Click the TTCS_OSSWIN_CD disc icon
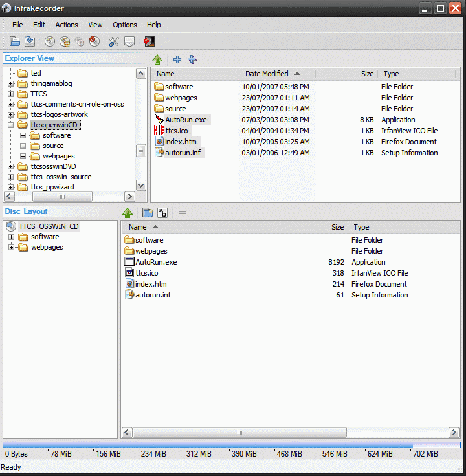This screenshot has height=476, width=466. click(11, 226)
